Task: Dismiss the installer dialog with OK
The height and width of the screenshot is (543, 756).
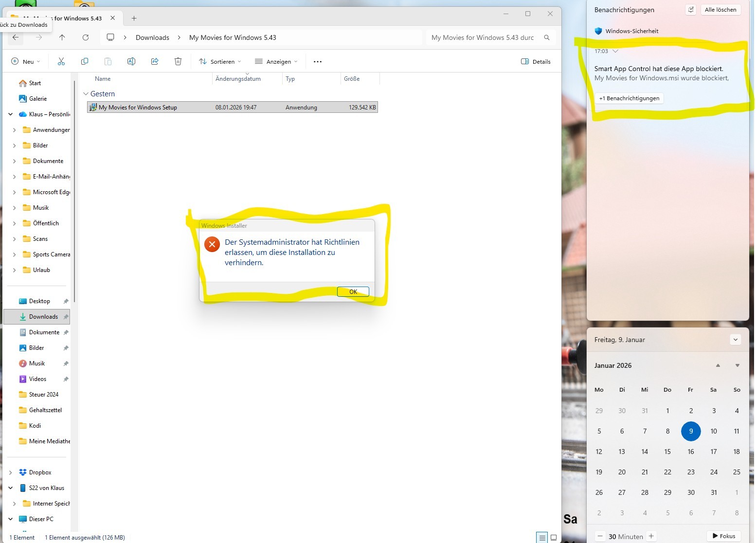Action: [x=353, y=291]
